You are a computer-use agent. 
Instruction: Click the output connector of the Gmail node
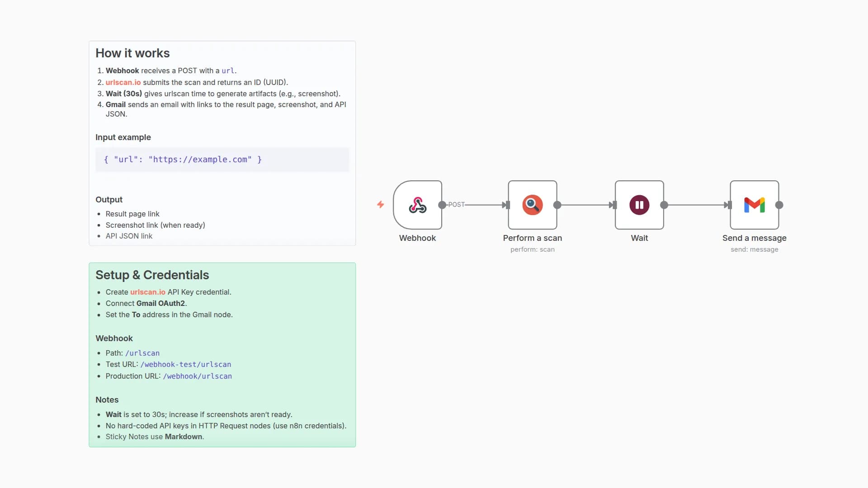point(778,205)
